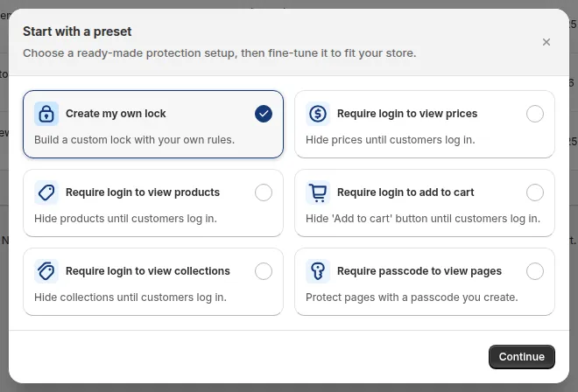Click the 'Require login to view prices' title
The height and width of the screenshot is (392, 578).
[x=407, y=114]
